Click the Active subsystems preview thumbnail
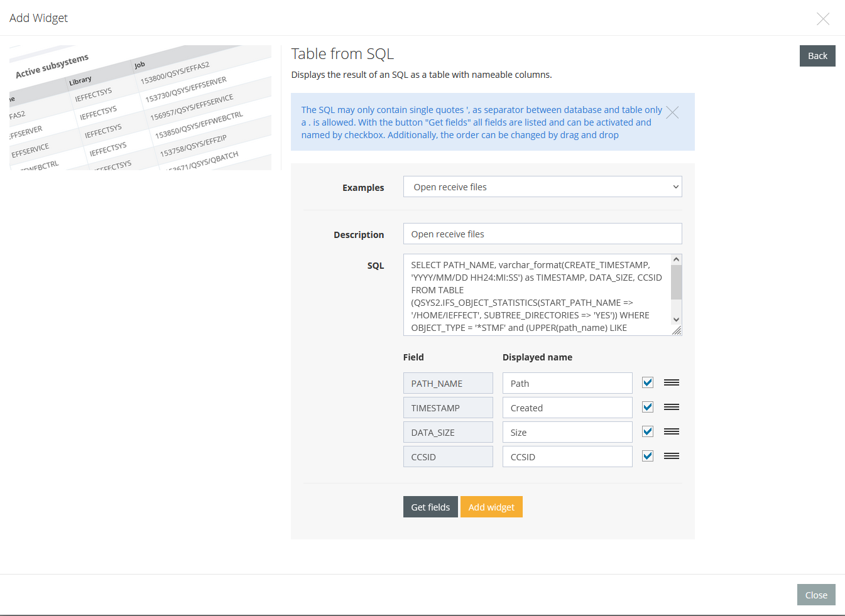The image size is (845, 616). pos(140,107)
